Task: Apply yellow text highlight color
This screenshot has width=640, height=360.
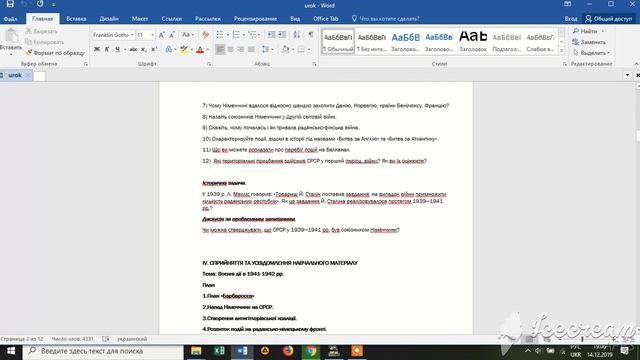Action: click(184, 49)
